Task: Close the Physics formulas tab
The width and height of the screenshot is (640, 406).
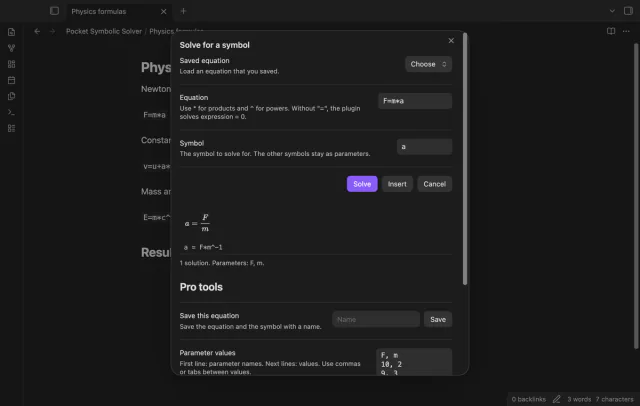Action: (163, 11)
